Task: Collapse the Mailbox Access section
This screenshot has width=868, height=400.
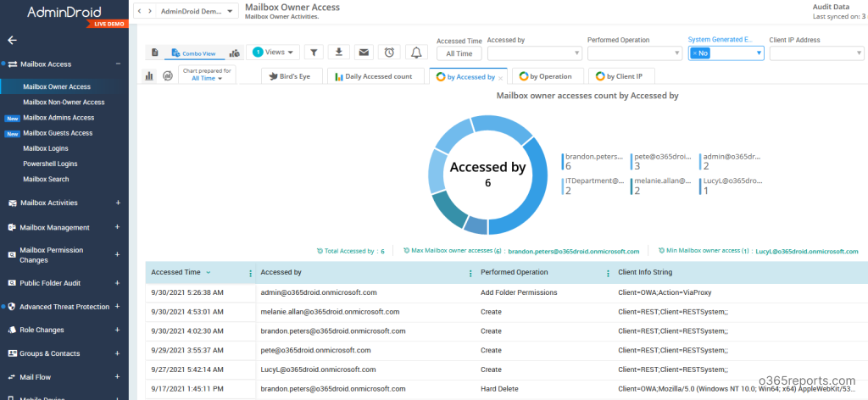Action: click(x=118, y=64)
